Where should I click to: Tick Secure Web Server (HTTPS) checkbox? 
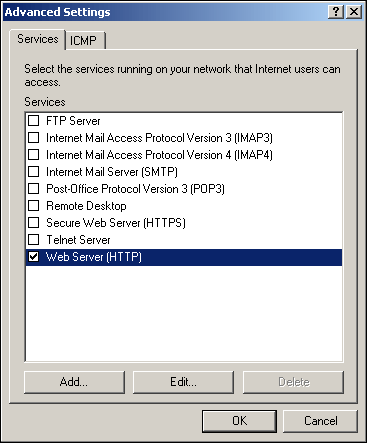(33, 222)
